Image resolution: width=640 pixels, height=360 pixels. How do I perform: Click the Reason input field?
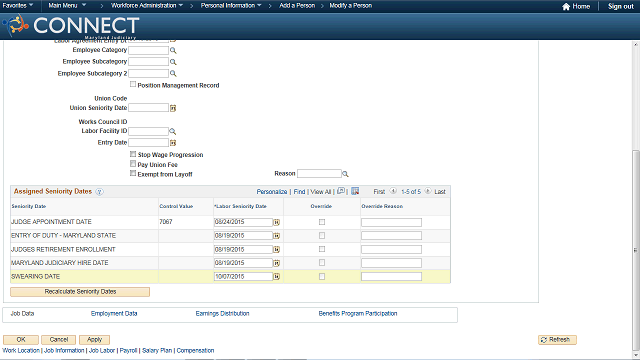319,174
